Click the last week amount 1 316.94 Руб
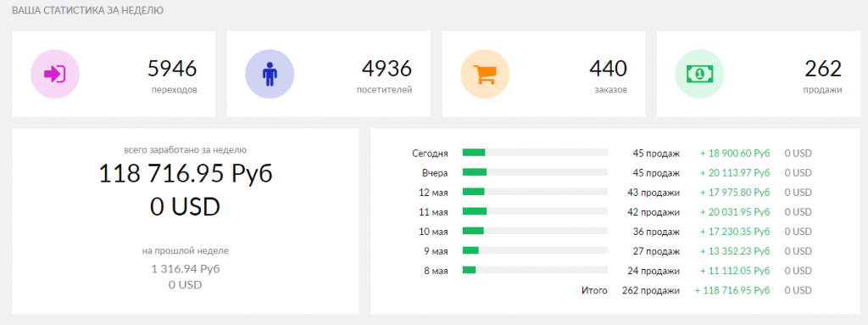 (x=186, y=269)
